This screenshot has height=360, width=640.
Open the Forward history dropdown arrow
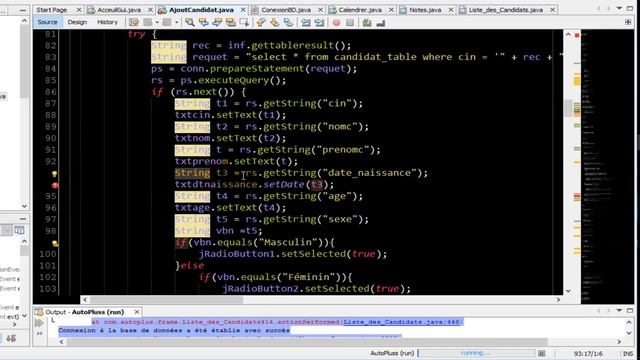click(x=176, y=22)
